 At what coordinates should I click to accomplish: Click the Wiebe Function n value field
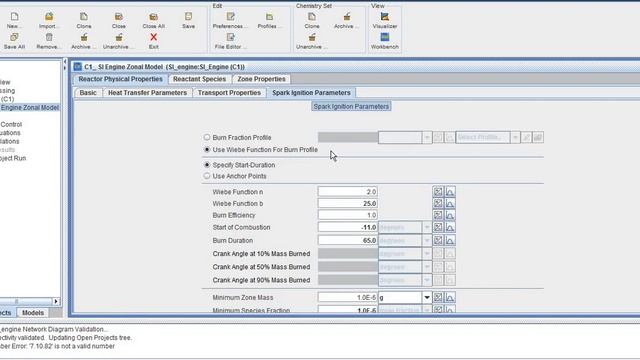348,191
